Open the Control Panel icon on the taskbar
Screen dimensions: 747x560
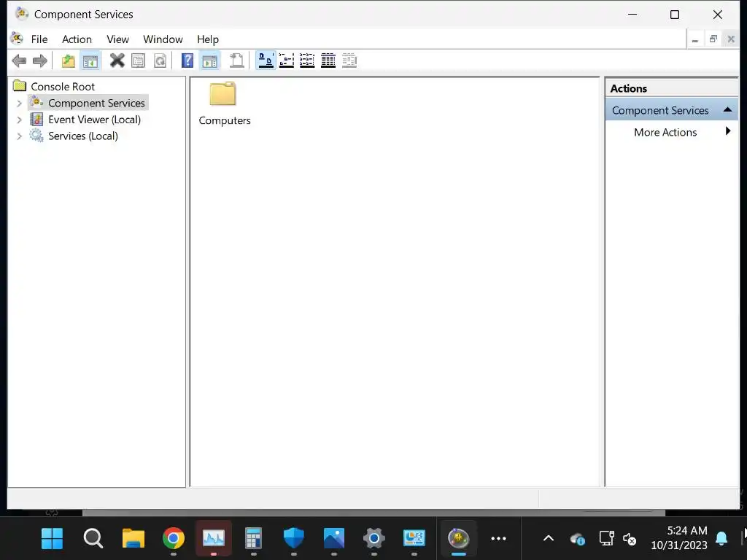click(414, 539)
